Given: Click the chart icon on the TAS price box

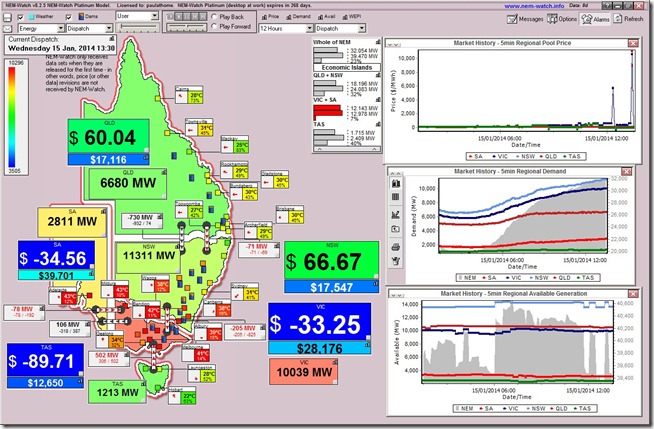Looking at the screenshot, I should tap(80, 381).
